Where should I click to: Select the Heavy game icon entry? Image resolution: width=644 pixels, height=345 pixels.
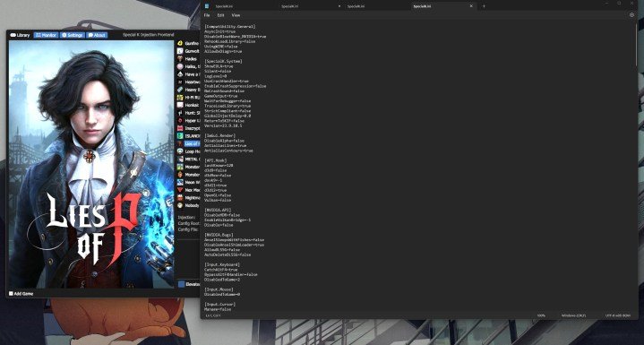click(180, 90)
